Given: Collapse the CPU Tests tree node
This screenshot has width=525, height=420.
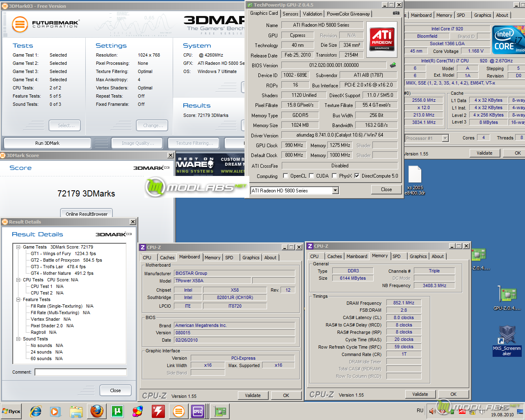Looking at the screenshot, I should coord(18,280).
